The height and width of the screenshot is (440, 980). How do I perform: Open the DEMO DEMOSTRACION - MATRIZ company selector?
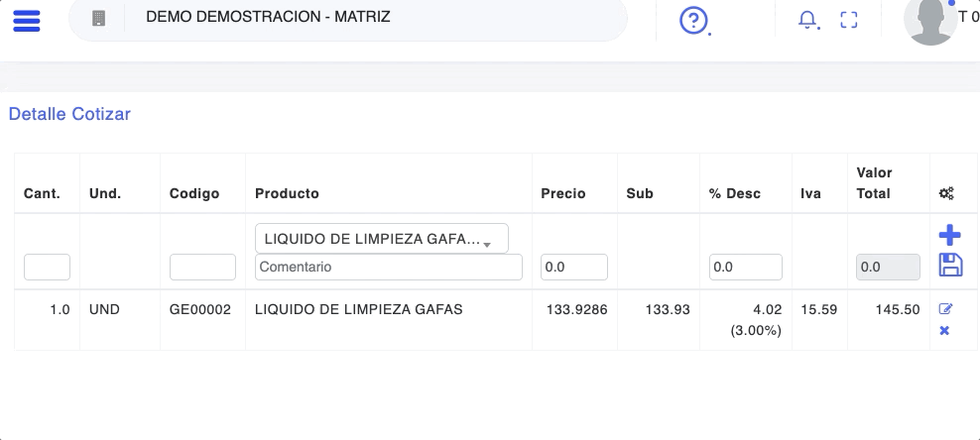click(x=268, y=17)
